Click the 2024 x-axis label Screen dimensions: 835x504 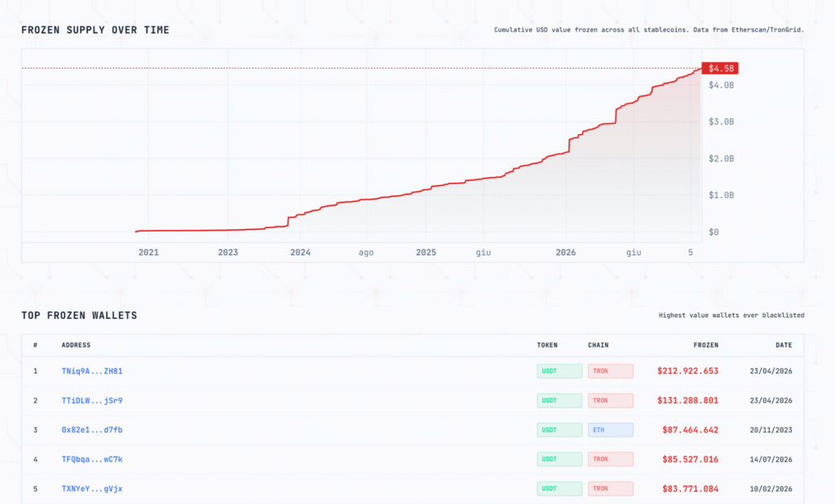click(x=300, y=253)
